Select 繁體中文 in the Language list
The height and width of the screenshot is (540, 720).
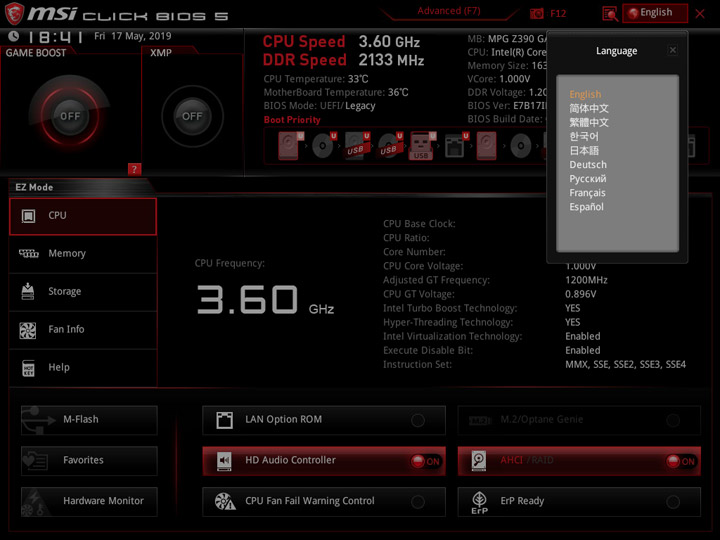pos(589,123)
